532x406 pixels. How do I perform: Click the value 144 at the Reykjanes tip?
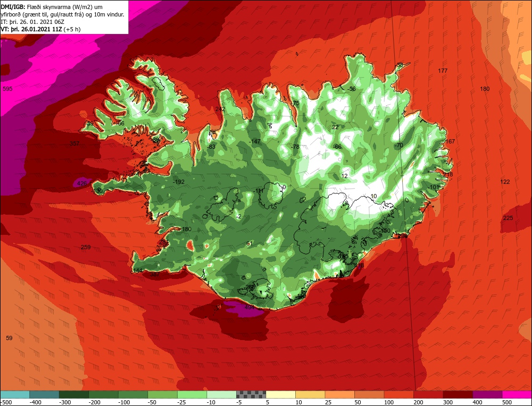point(138,270)
